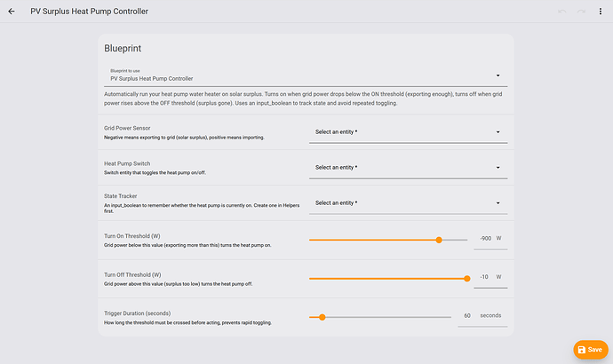Click the Turn On Threshold slider handle
The height and width of the screenshot is (364, 613).
439,240
